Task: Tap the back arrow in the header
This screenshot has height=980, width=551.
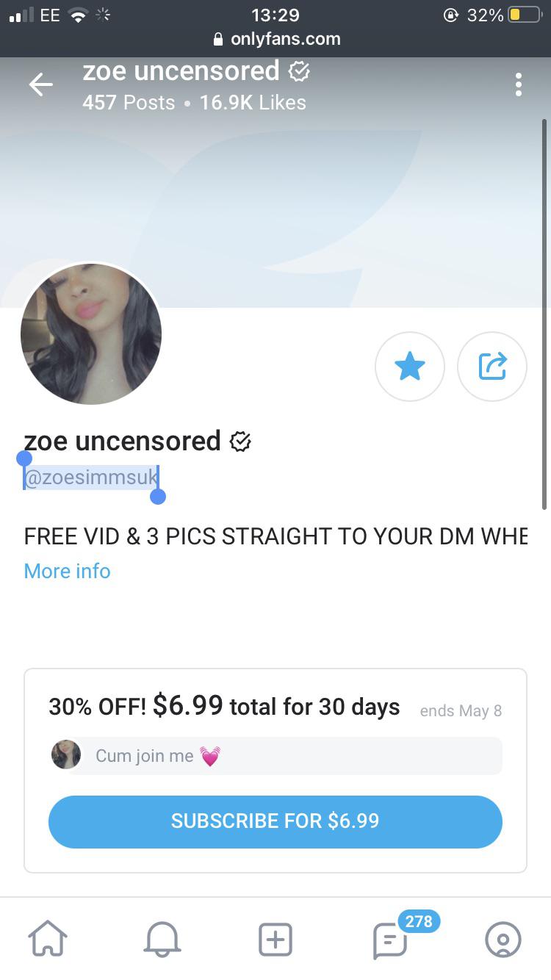Action: click(x=41, y=85)
